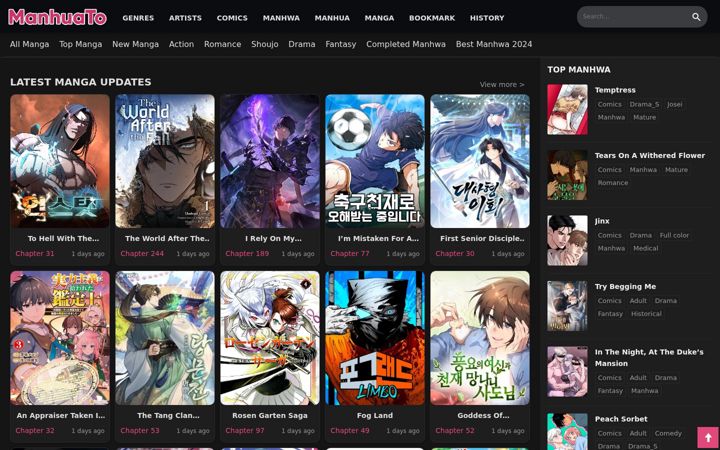720x450 pixels.
Task: Open Chapter 244 link
Action: click(x=142, y=253)
